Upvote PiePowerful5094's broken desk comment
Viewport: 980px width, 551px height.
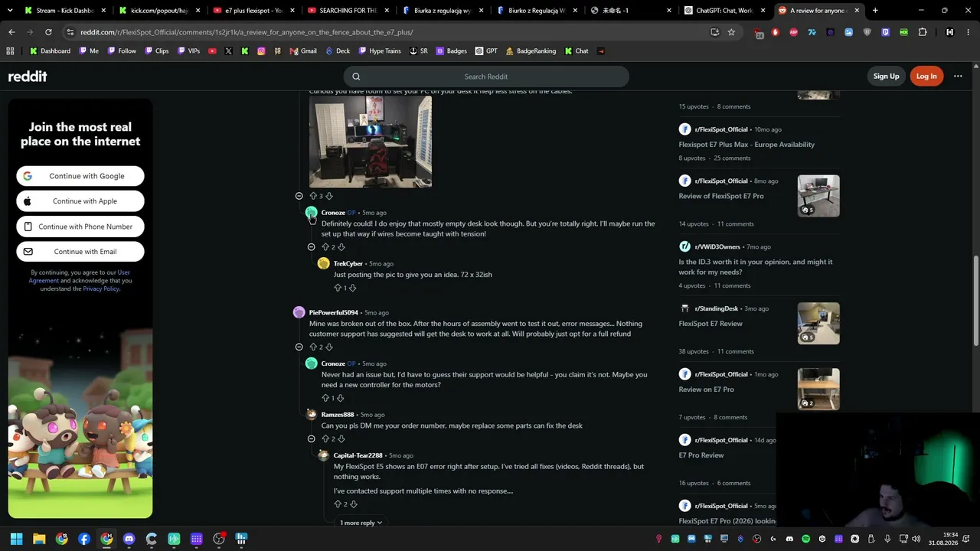coord(313,347)
